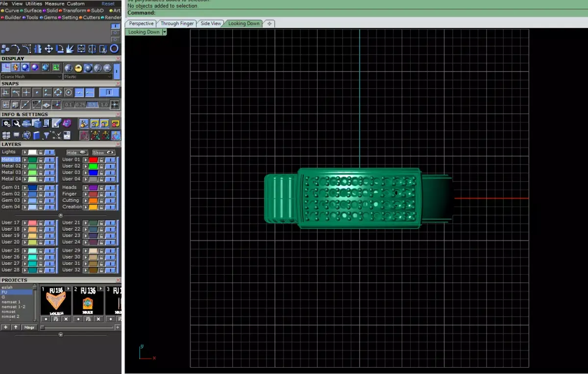
Task: Open the Plastic material dropdown
Action: [x=88, y=77]
